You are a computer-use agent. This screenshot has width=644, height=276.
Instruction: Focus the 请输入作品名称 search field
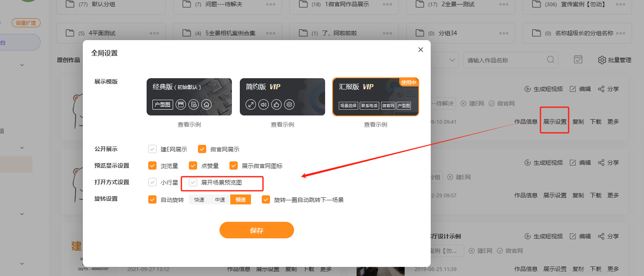click(505, 60)
